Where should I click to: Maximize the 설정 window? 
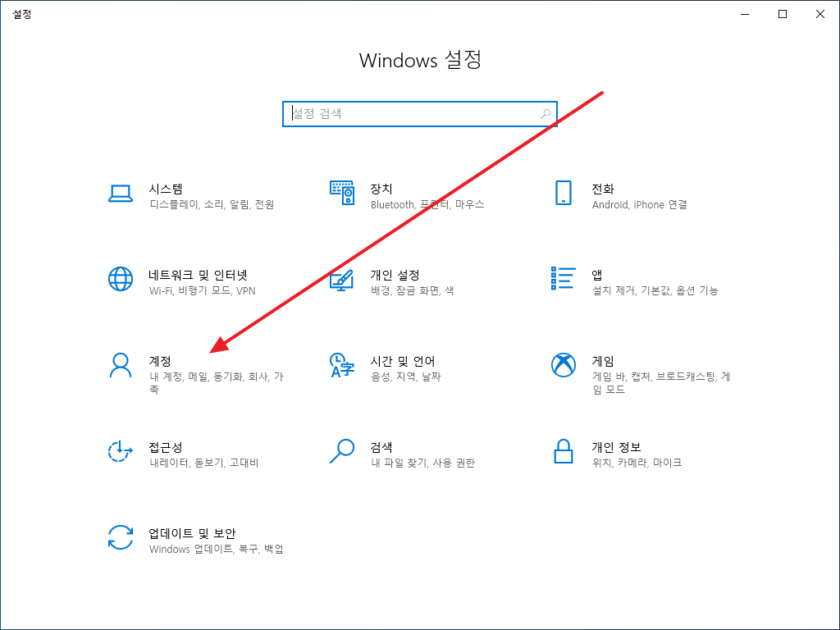[783, 14]
